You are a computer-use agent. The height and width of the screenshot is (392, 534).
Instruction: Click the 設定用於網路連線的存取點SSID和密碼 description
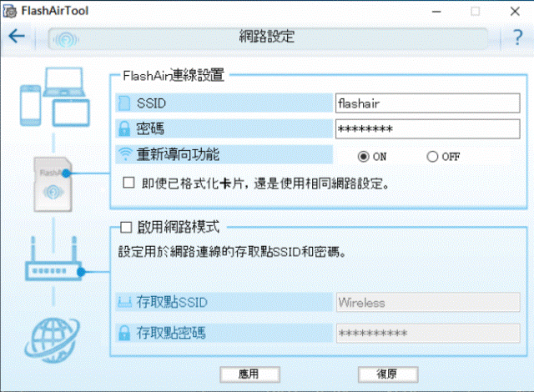(x=232, y=252)
